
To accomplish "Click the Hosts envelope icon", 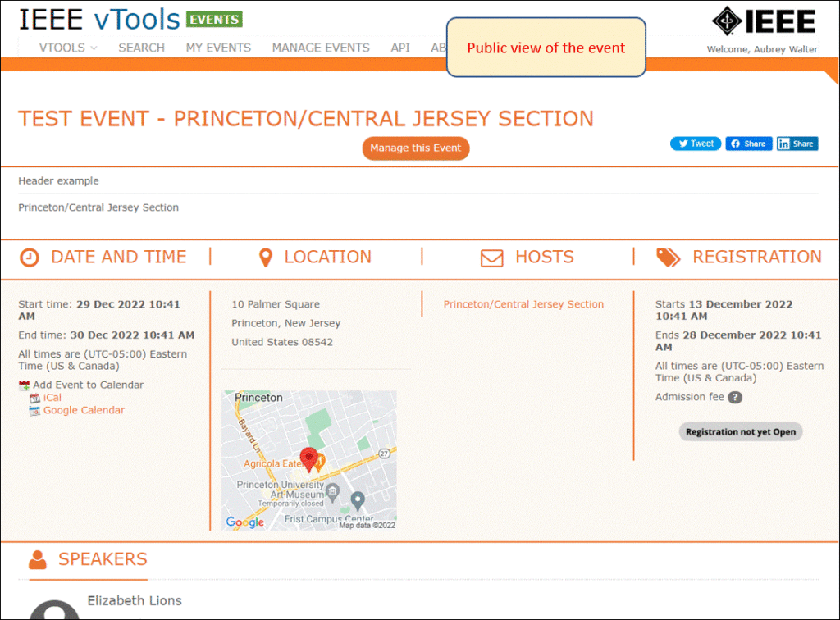I will pyautogui.click(x=492, y=258).
